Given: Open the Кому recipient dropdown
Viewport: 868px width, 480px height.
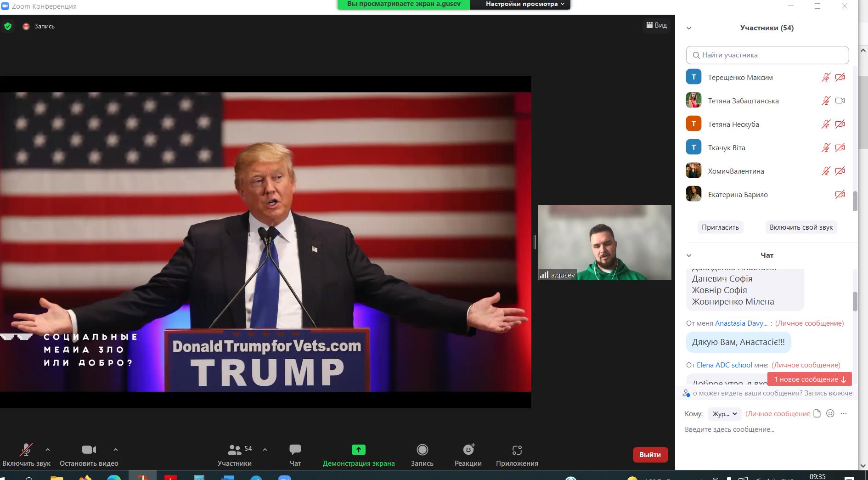Looking at the screenshot, I should tap(724, 414).
